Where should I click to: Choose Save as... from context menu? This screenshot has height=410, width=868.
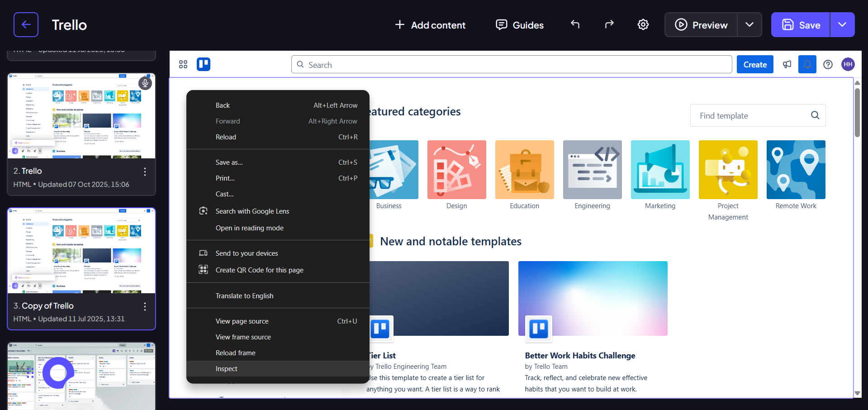coord(278,162)
